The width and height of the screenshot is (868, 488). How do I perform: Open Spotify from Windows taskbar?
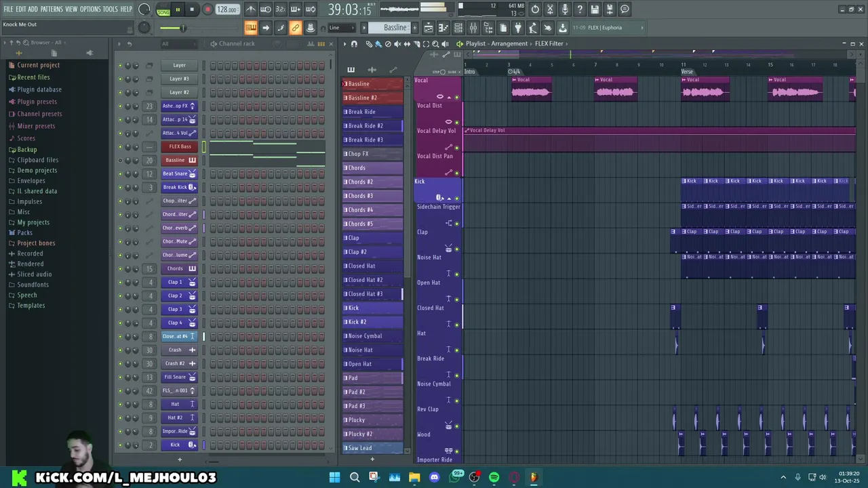(494, 477)
